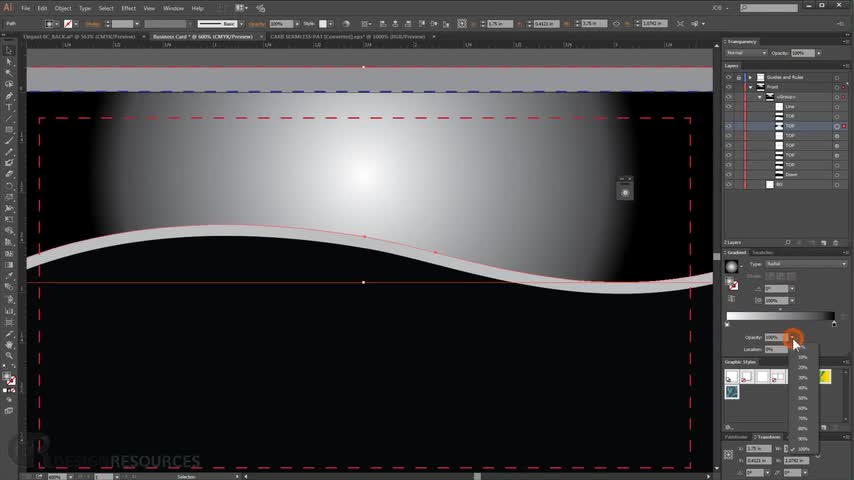Click the Opacity link in control bar
854x480 pixels.
click(x=257, y=24)
